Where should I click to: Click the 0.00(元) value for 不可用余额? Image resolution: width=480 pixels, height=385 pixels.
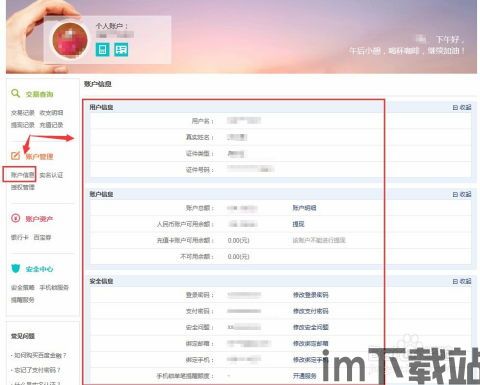pyautogui.click(x=238, y=257)
